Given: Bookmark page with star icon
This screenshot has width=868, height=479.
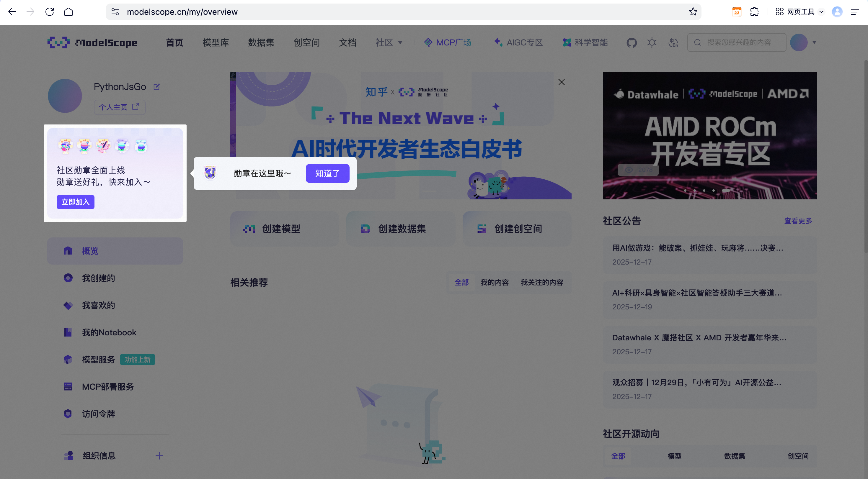Looking at the screenshot, I should click(693, 12).
